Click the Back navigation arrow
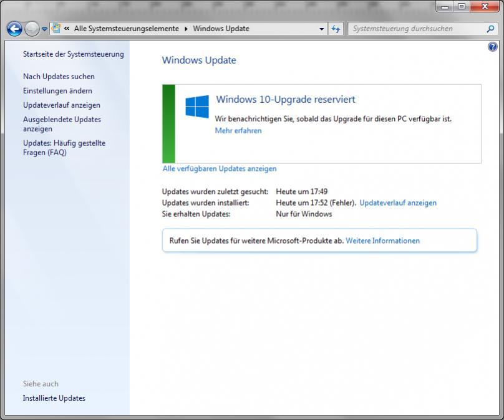This screenshot has width=504, height=420. pos(14,29)
